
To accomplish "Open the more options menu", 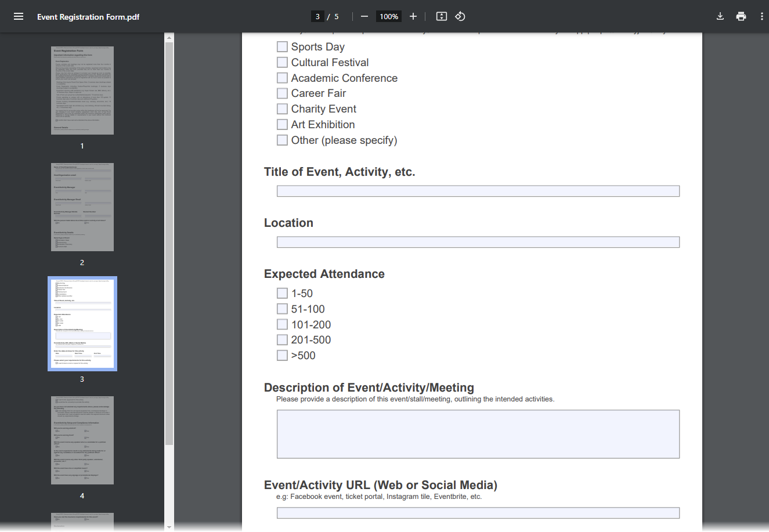I will pyautogui.click(x=762, y=16).
